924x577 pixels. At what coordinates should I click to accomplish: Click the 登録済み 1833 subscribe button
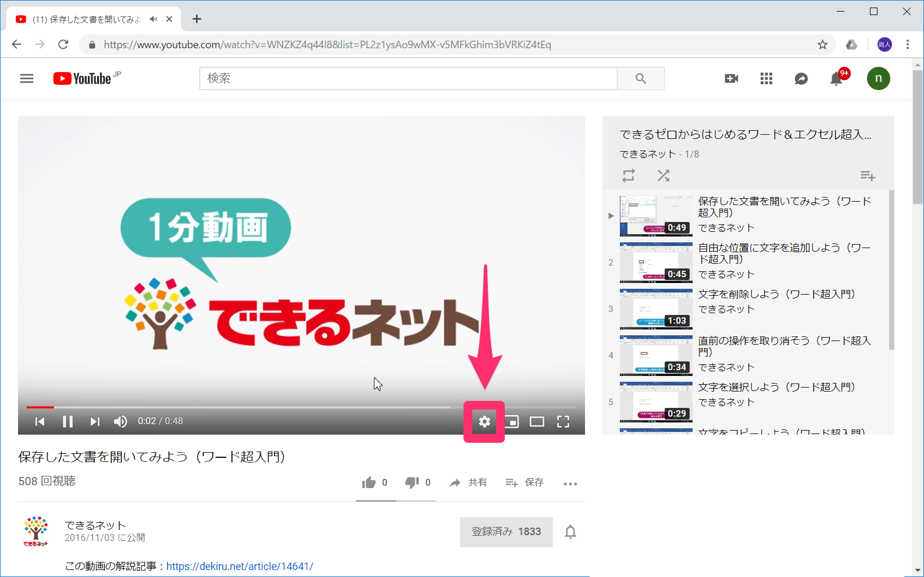506,532
